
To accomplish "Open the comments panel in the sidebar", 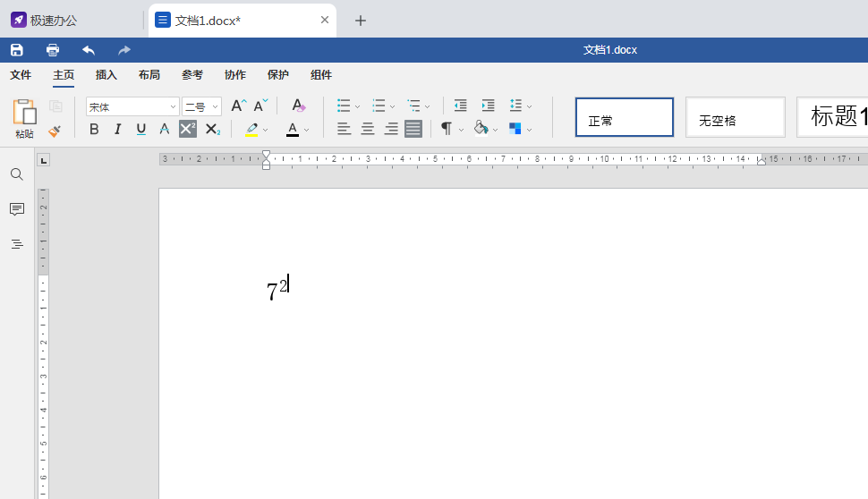I will click(x=17, y=209).
